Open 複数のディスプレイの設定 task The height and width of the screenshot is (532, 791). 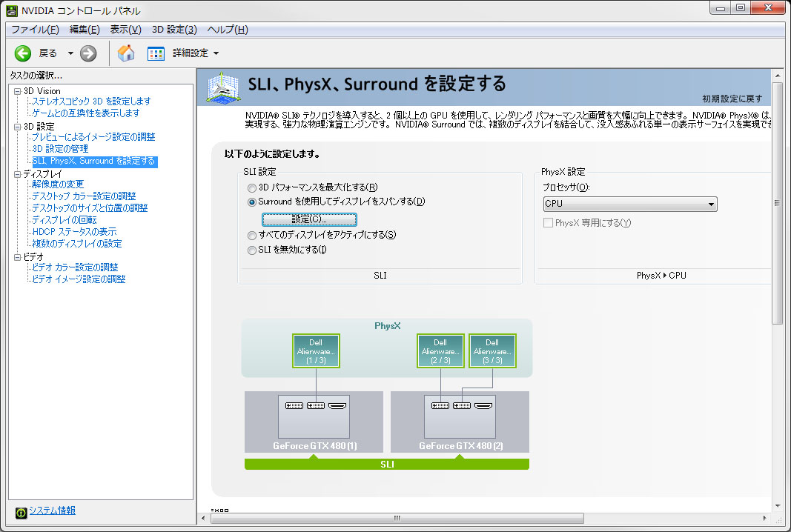pyautogui.click(x=76, y=244)
